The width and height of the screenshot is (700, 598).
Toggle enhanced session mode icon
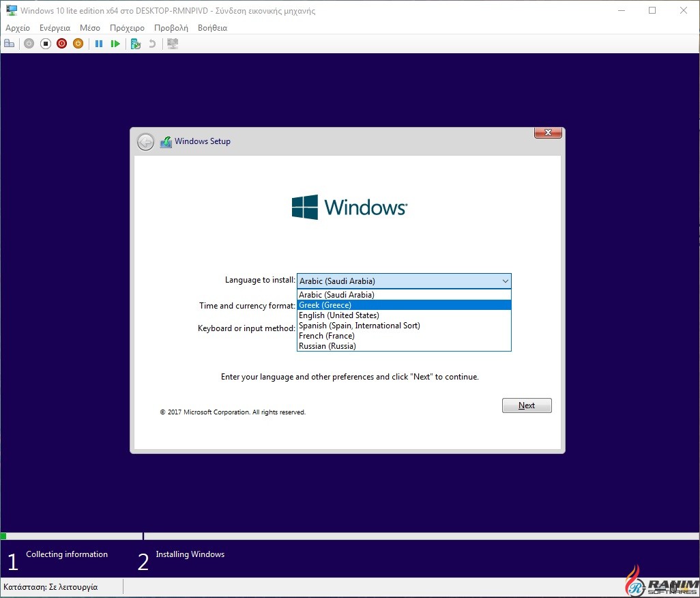click(x=173, y=44)
